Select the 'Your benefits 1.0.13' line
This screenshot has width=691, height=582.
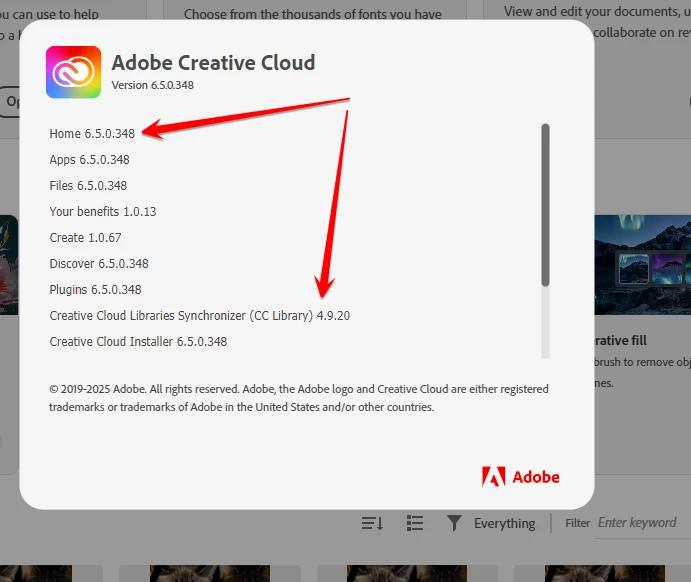(103, 211)
